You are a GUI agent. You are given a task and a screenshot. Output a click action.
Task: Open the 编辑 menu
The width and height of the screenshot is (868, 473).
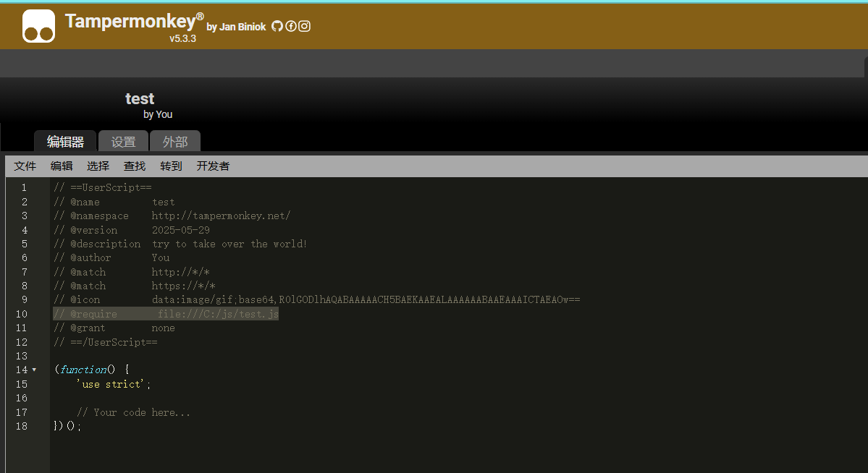(x=62, y=166)
